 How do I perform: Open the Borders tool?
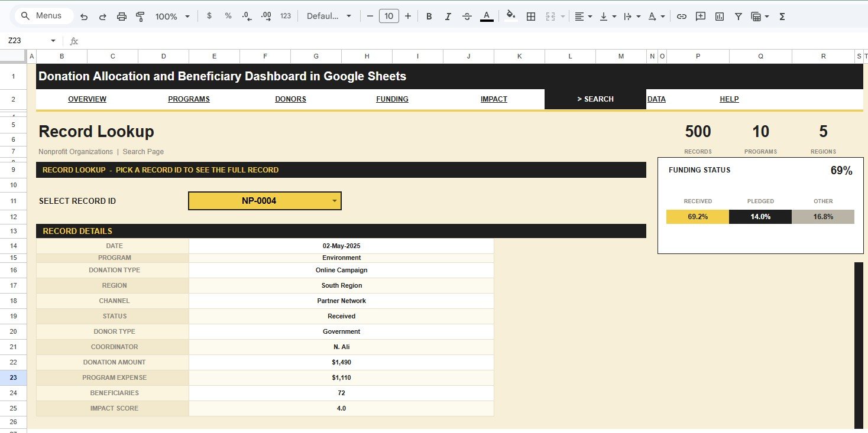[x=531, y=17]
